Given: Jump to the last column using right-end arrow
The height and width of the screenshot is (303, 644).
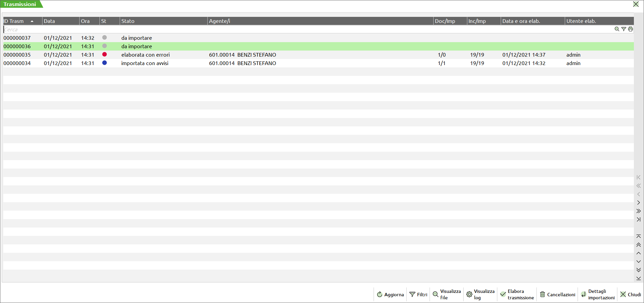Looking at the screenshot, I should (x=638, y=219).
